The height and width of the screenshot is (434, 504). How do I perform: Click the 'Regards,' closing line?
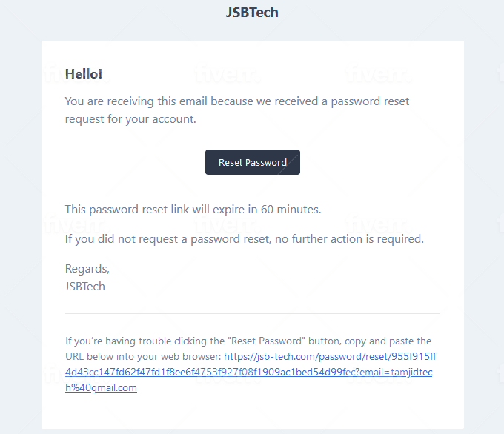(x=87, y=269)
